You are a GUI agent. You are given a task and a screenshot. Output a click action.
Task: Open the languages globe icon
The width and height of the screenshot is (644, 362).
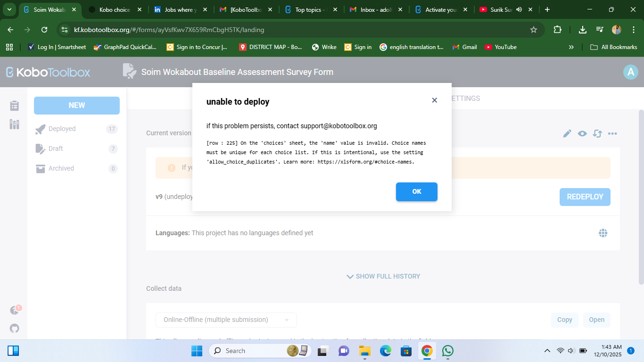[603, 233]
